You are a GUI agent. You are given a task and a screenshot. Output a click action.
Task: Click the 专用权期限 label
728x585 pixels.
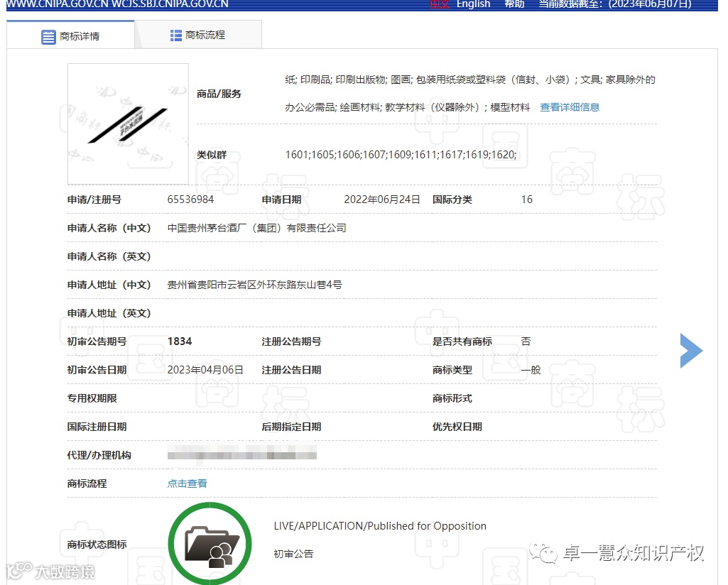(x=92, y=398)
